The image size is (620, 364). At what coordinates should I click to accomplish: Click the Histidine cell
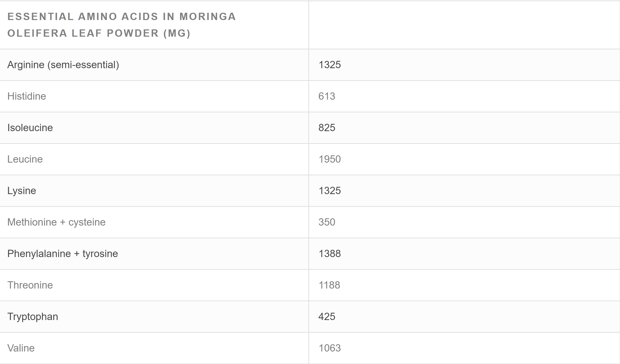tap(27, 96)
